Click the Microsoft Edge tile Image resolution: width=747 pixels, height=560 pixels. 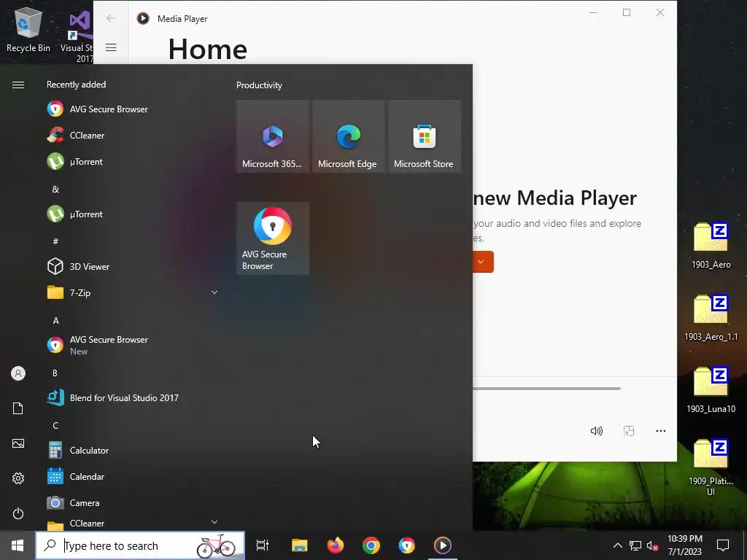(x=349, y=136)
